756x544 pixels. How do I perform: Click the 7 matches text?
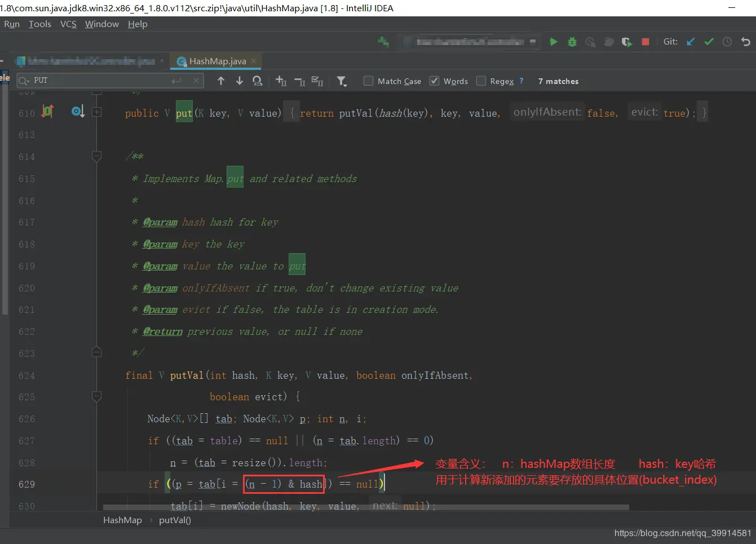click(x=558, y=81)
